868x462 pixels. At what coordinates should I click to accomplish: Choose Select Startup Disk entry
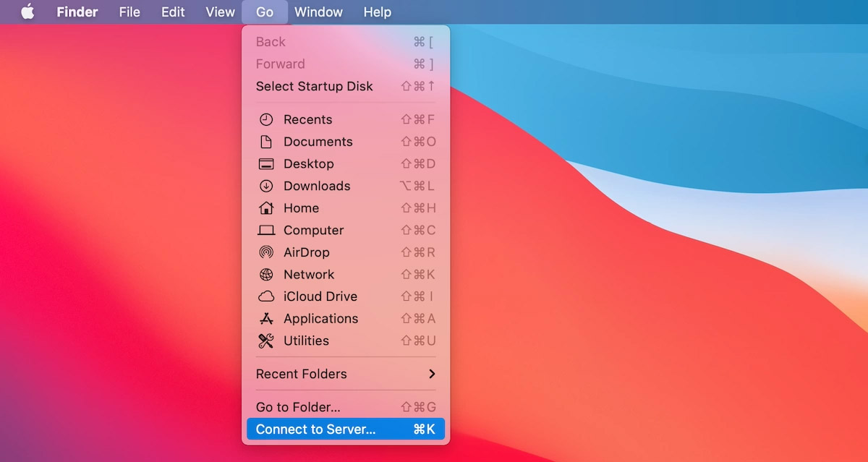(346, 86)
